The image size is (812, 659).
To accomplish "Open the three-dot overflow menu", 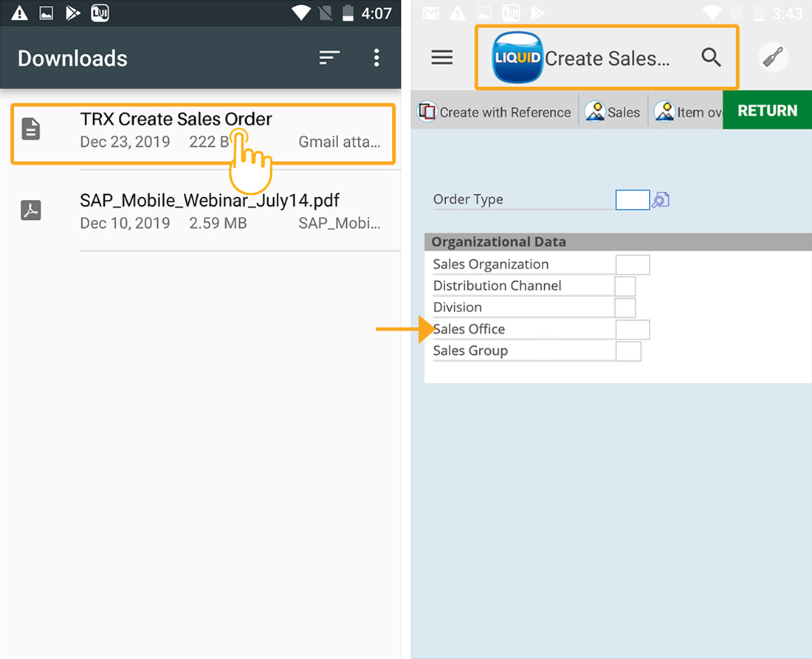I will pyautogui.click(x=376, y=58).
